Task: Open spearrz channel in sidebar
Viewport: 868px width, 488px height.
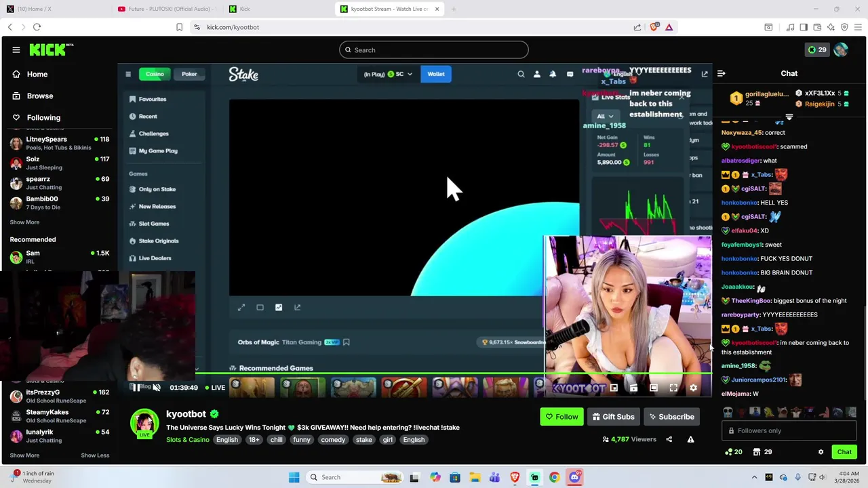Action: 59,183
